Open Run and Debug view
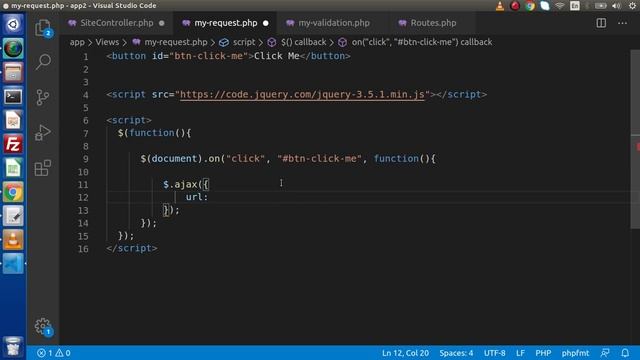This screenshot has height=360, width=640. 43,132
